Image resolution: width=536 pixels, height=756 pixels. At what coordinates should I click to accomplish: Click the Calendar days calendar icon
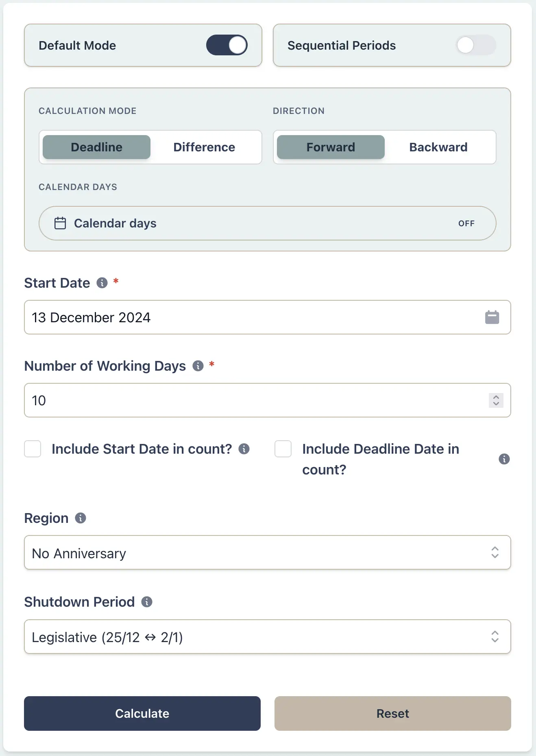pos(60,223)
